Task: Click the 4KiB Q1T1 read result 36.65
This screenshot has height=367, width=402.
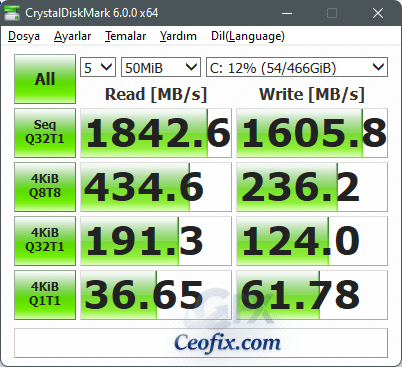Action: 156,295
